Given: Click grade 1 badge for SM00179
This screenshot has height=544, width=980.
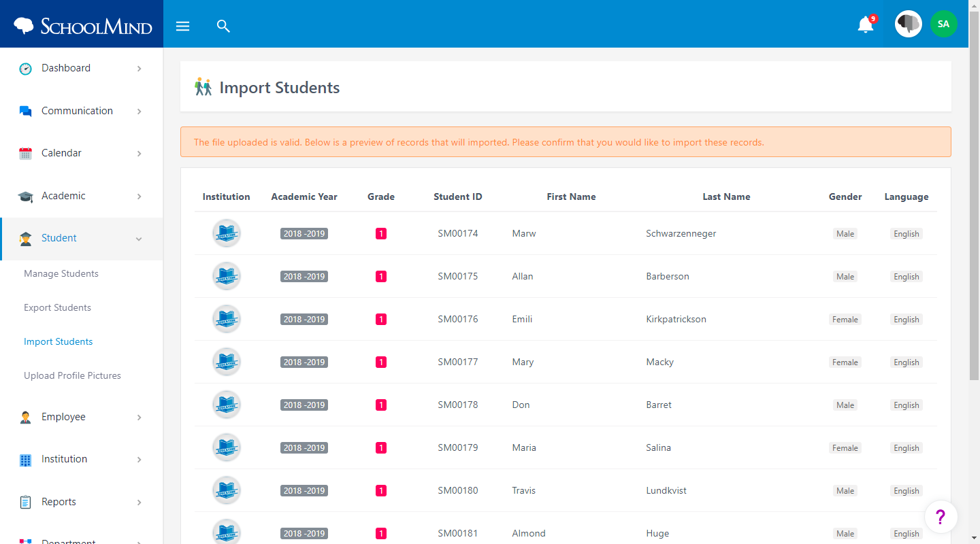Looking at the screenshot, I should pos(381,447).
